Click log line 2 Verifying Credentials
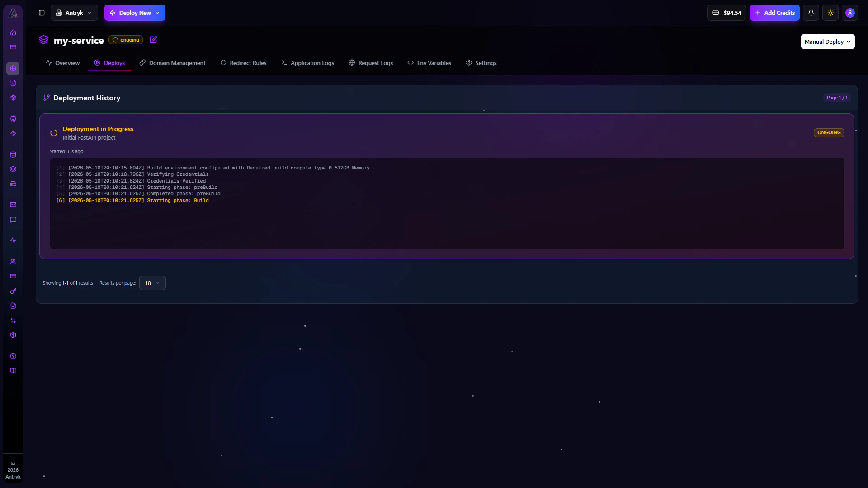Screen dimensions: 868x488 pyautogui.click(x=132, y=174)
